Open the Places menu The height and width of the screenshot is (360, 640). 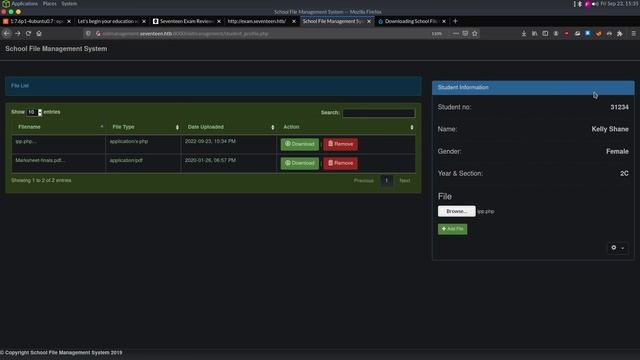pos(49,4)
